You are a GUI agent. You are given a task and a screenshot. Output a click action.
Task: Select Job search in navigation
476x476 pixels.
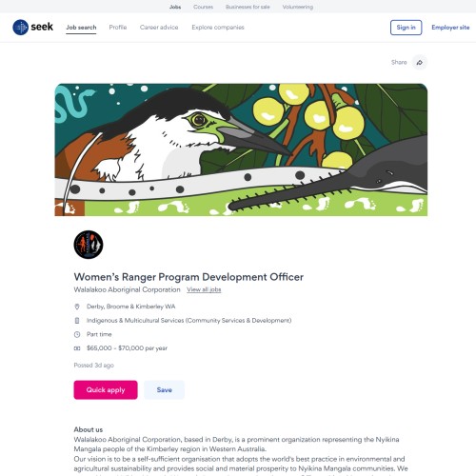[x=81, y=28]
